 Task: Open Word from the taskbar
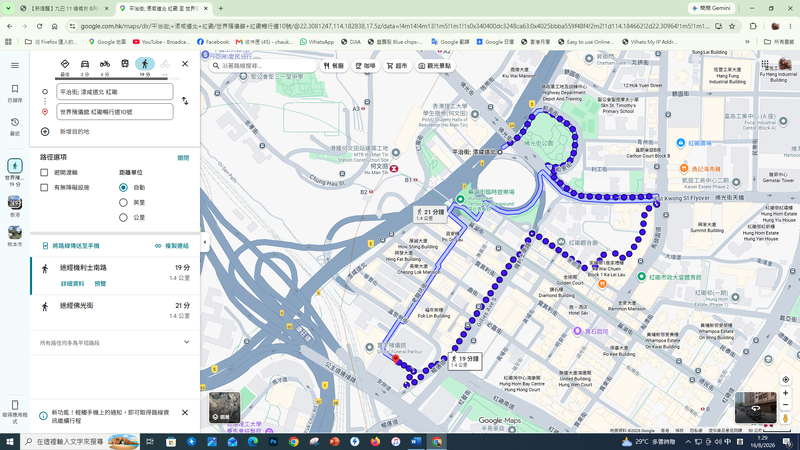416,442
